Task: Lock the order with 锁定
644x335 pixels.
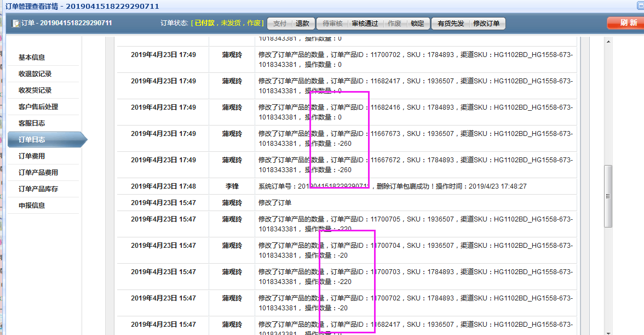Action: tap(417, 24)
